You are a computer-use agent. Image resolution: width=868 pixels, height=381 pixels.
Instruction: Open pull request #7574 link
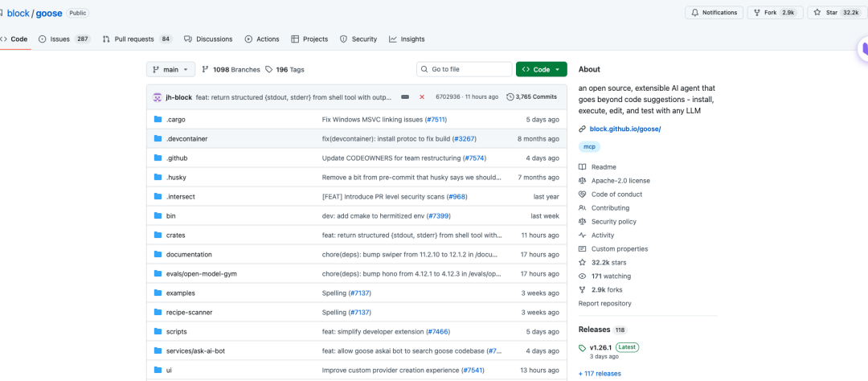click(474, 158)
